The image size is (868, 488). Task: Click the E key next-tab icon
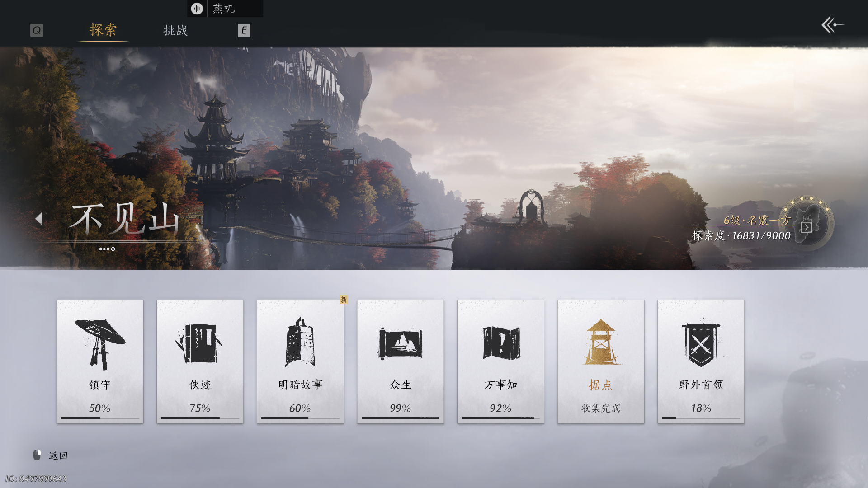point(244,30)
